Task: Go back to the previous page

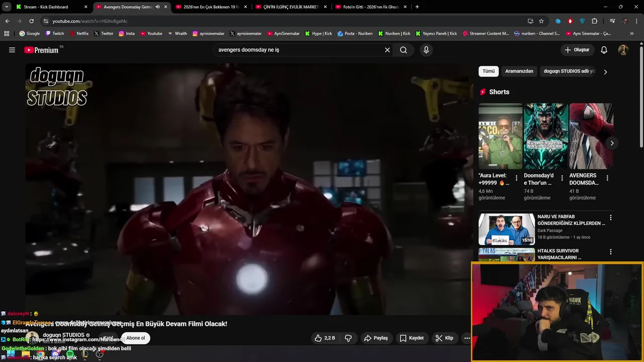Action: [7, 21]
